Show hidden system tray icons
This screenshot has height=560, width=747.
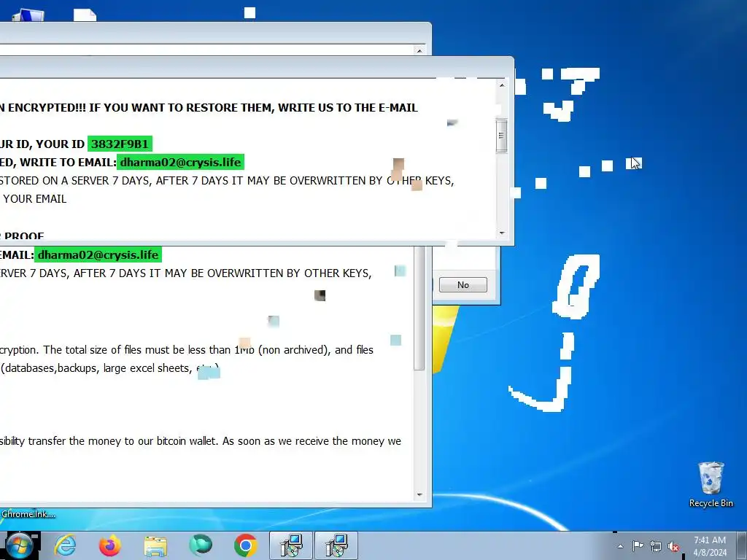[x=620, y=546]
